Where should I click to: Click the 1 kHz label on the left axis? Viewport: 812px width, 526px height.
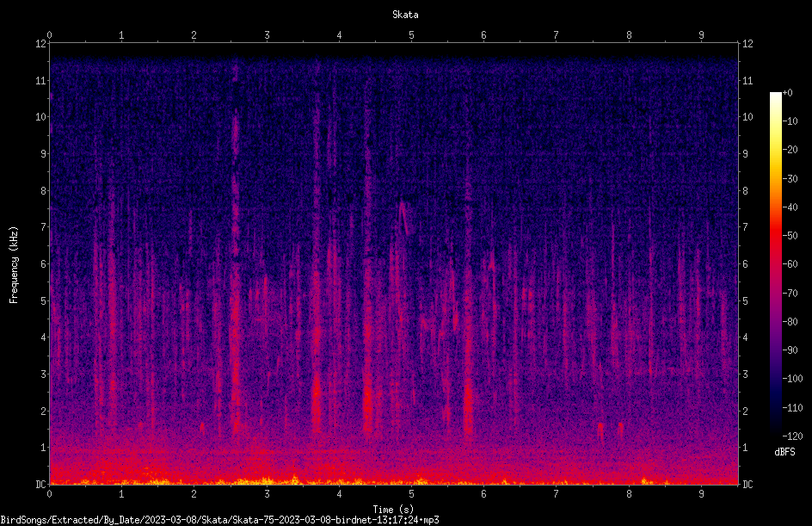coord(44,448)
